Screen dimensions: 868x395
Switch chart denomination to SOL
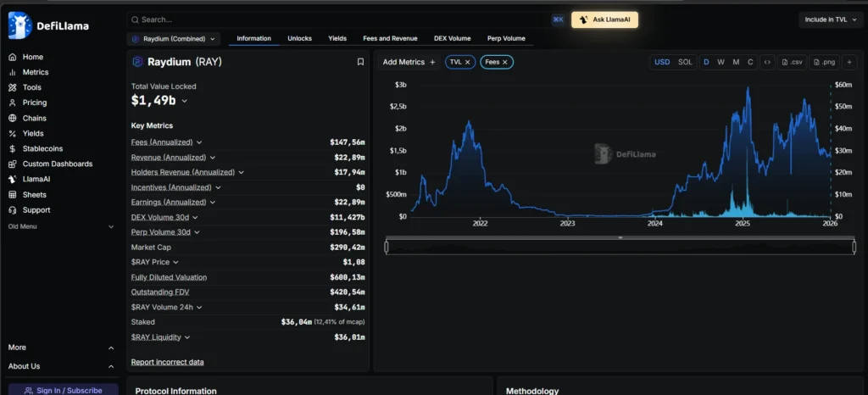point(685,62)
